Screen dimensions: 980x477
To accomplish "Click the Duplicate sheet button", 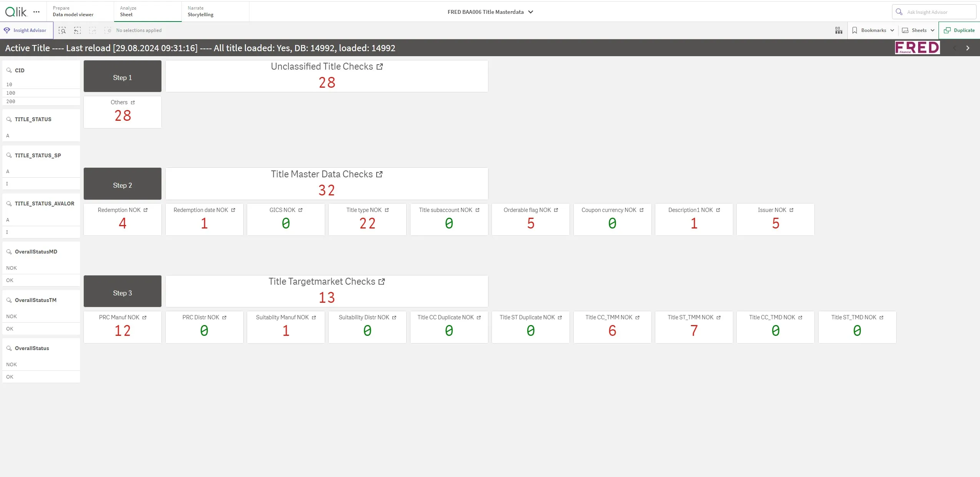I will [x=959, y=30].
